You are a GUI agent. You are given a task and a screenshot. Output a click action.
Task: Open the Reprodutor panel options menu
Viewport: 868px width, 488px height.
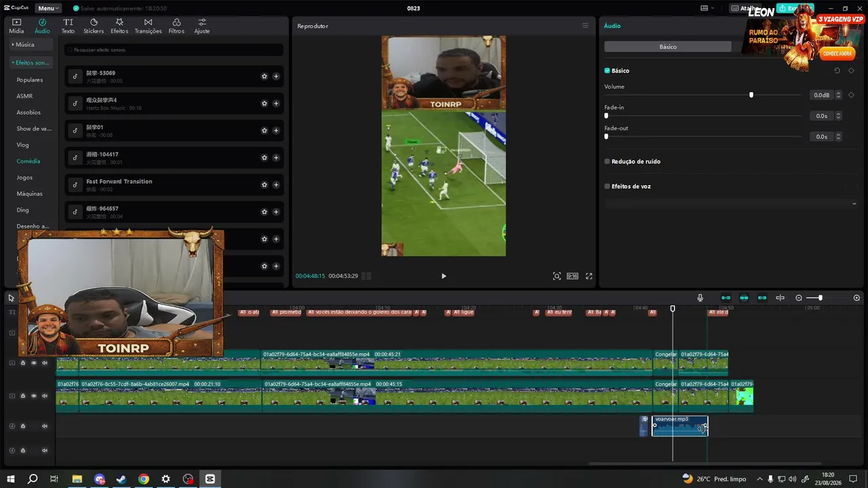point(585,26)
